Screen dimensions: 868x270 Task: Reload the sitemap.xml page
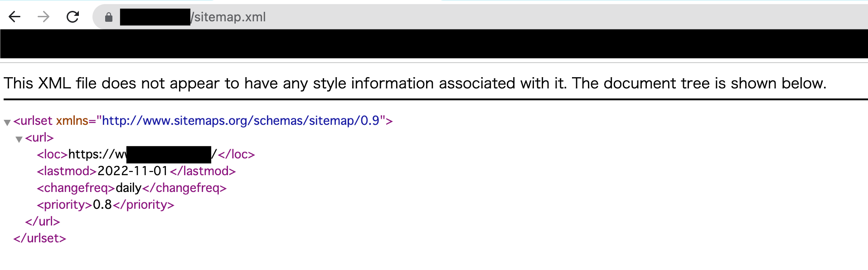point(73,17)
